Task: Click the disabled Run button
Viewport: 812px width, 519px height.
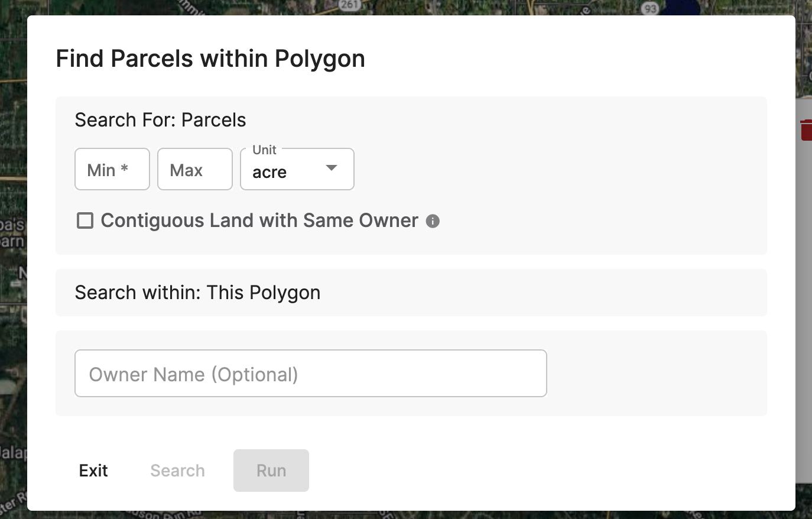Action: coord(271,471)
